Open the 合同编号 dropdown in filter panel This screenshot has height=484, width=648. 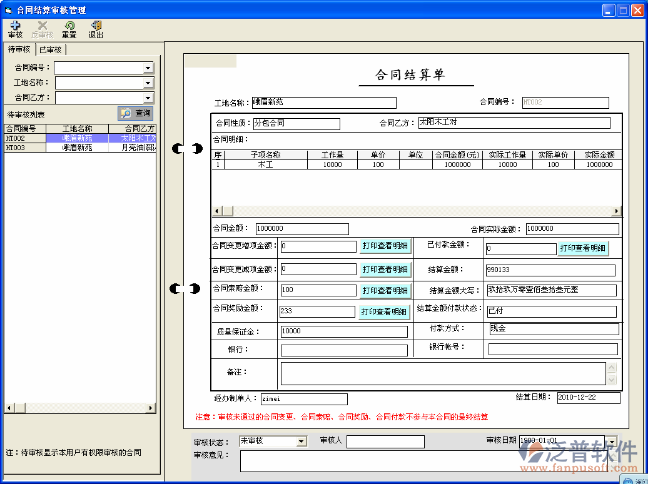148,68
